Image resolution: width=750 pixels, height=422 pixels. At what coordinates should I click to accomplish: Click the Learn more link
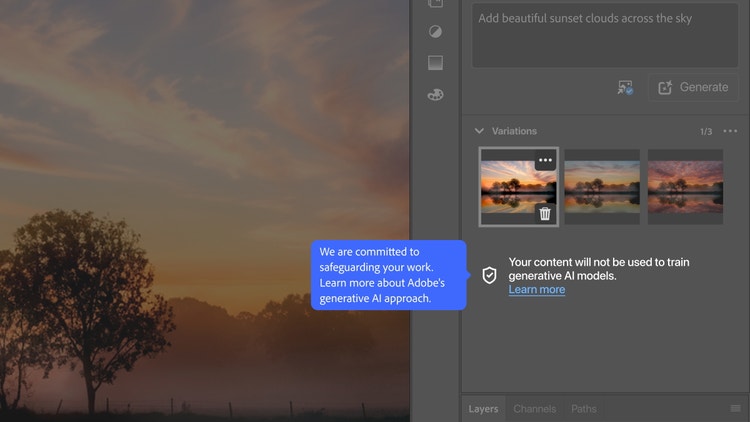coord(537,289)
